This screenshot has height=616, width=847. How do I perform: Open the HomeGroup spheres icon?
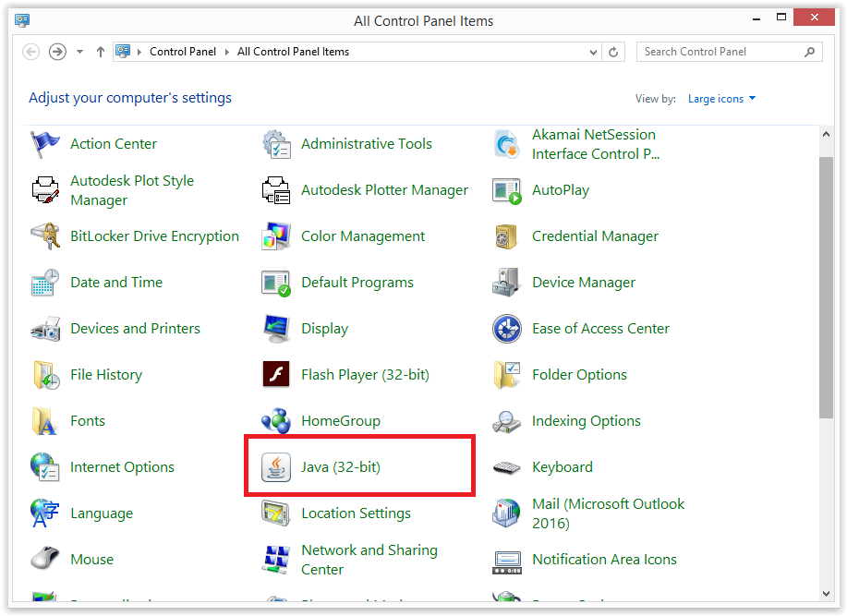pyautogui.click(x=276, y=421)
